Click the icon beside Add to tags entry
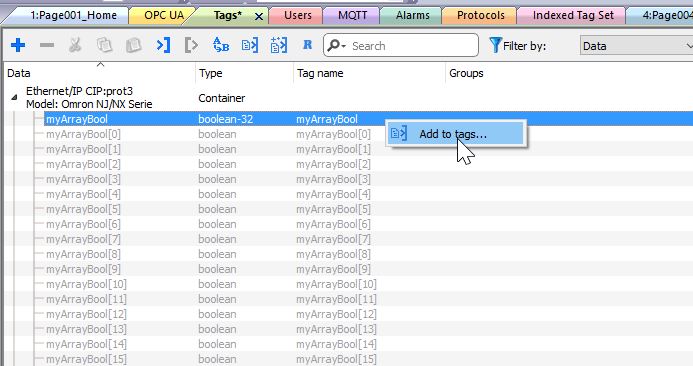 pos(399,133)
